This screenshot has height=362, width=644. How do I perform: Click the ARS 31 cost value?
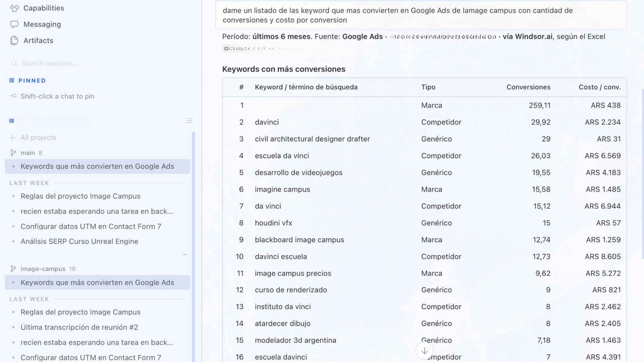609,139
